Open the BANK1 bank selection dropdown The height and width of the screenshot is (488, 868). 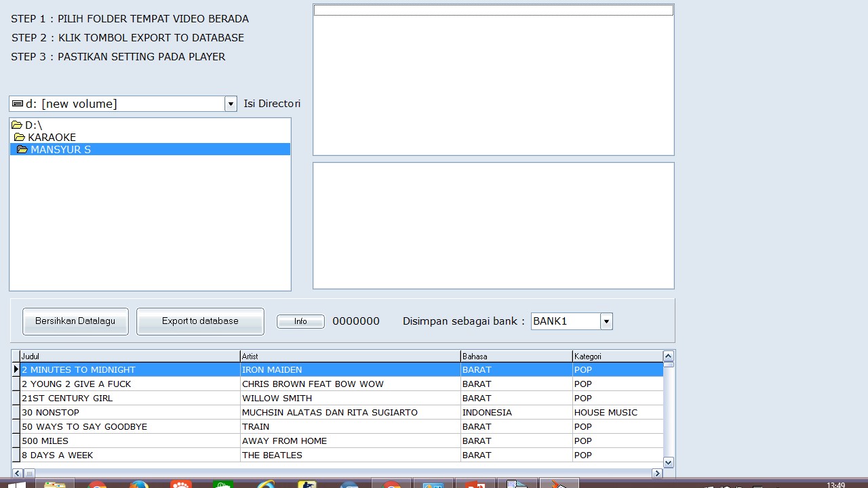click(x=606, y=321)
